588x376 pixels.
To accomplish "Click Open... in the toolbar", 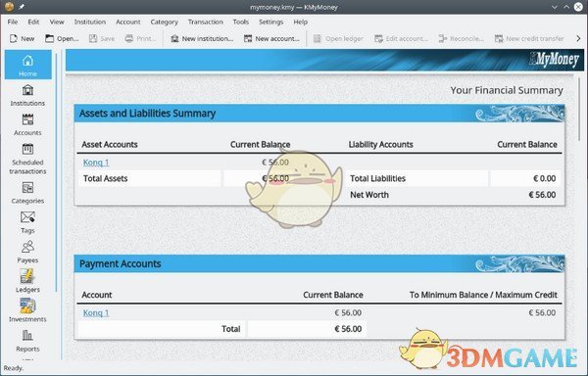I will click(x=62, y=38).
